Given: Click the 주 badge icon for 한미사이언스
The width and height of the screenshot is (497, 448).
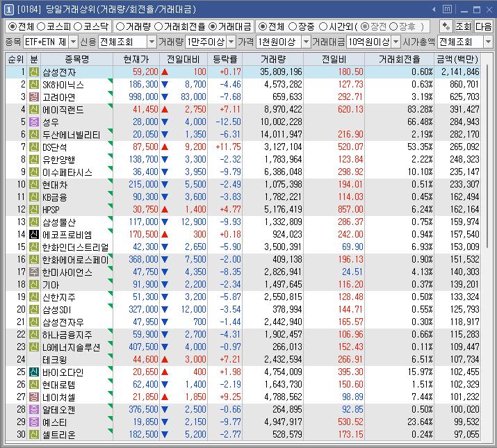Looking at the screenshot, I should [x=34, y=272].
